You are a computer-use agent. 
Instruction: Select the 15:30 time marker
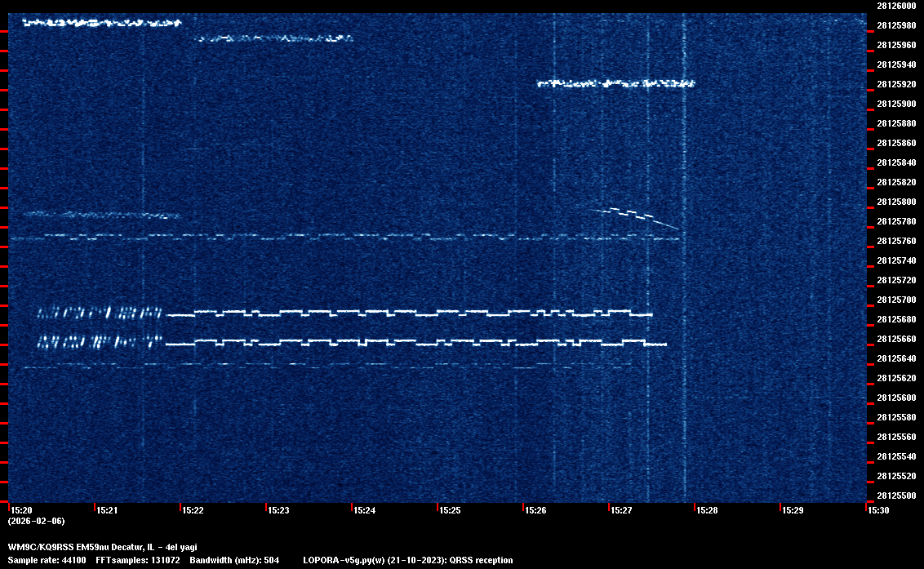click(x=878, y=510)
